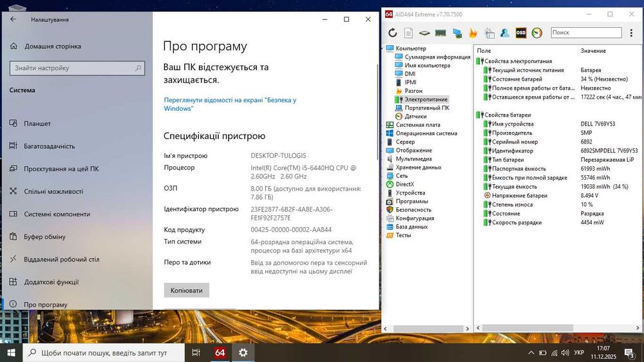Show hidden tray icons chevron
The height and width of the screenshot is (362, 644).
[531, 352]
